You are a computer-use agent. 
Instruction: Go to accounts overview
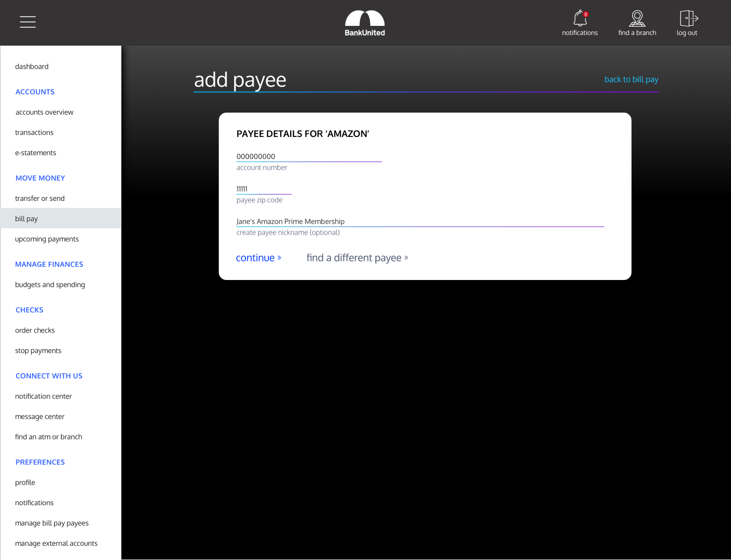tap(44, 112)
